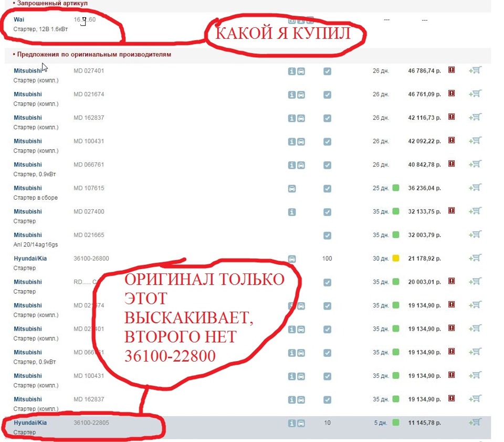Click red warning icon next to 19 134,90 р.
This screenshot has width=504, height=442.
click(x=451, y=305)
